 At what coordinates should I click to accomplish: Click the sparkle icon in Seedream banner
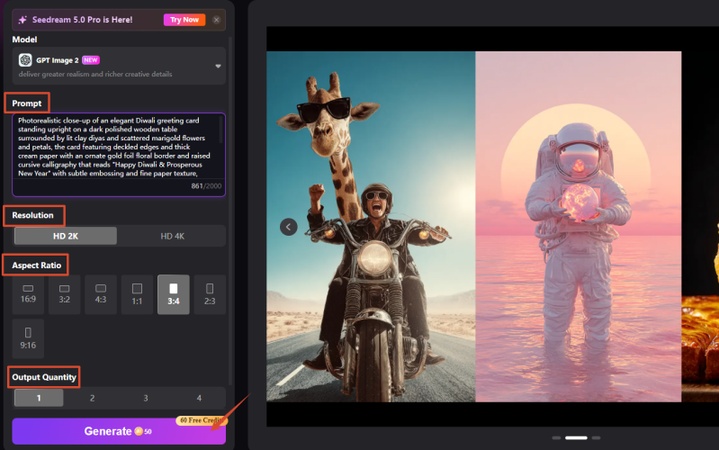pos(22,20)
